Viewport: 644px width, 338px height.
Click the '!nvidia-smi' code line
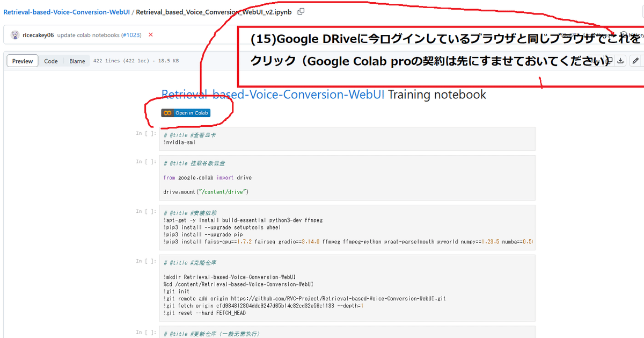tap(179, 142)
